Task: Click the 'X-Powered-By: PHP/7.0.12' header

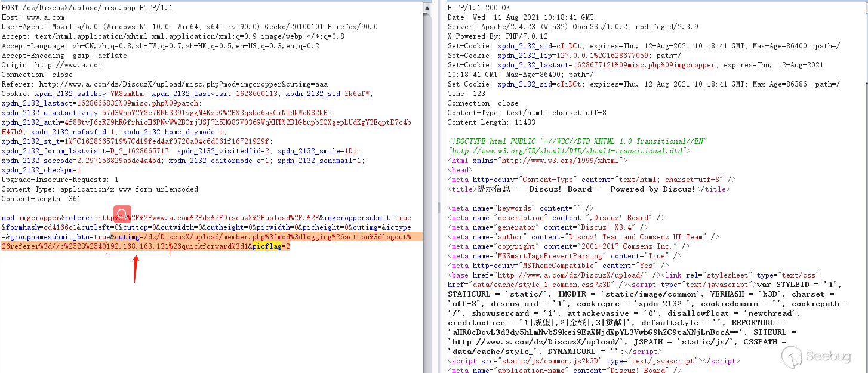Action: point(497,36)
